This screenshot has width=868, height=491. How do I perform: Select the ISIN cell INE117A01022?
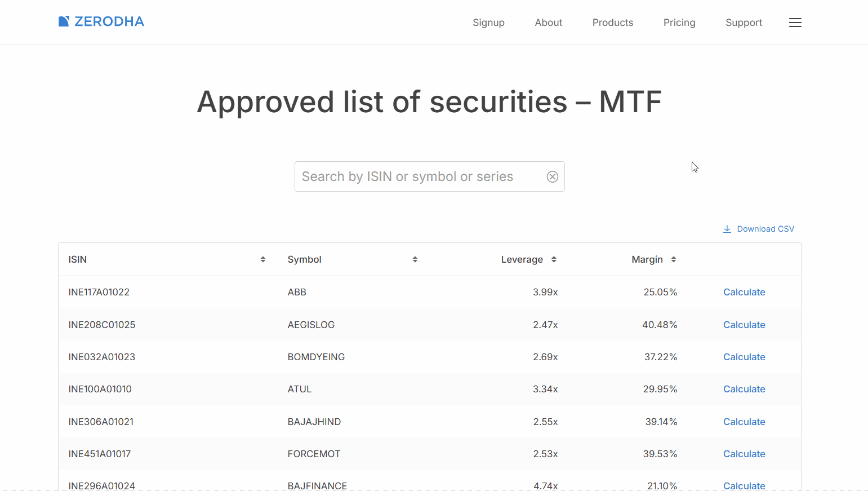(99, 292)
